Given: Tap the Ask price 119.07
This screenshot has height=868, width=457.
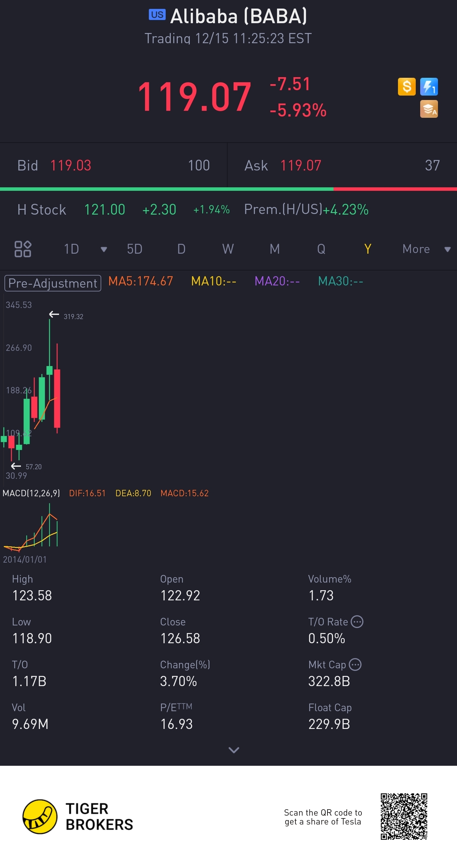Looking at the screenshot, I should pos(301,165).
